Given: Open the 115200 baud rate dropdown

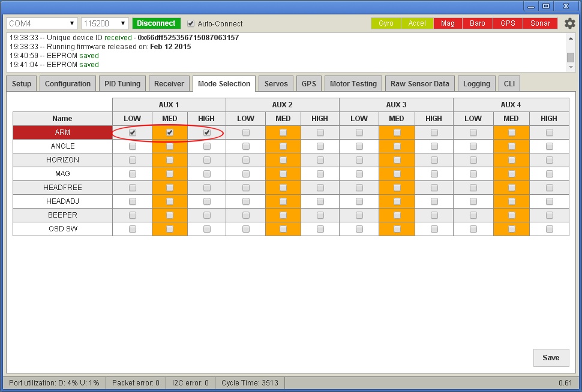Looking at the screenshot, I should [105, 23].
